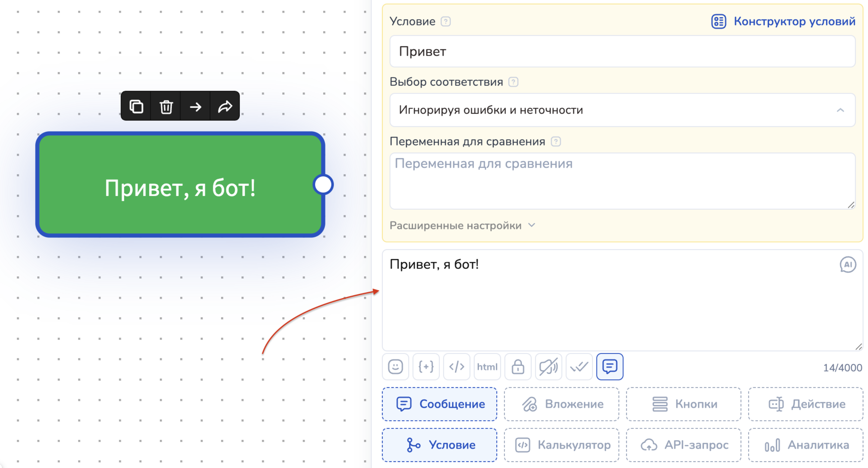Open Конструктор условий link
868x468 pixels.
click(x=783, y=21)
